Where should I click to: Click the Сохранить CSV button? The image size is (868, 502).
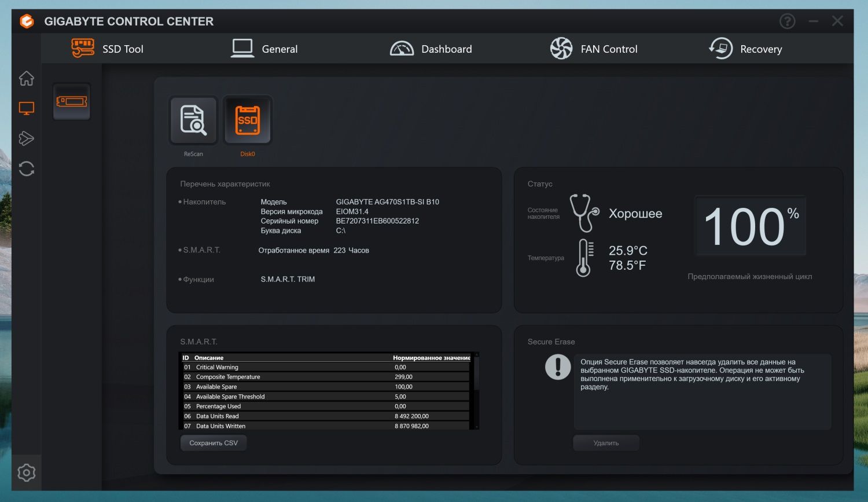click(x=214, y=443)
